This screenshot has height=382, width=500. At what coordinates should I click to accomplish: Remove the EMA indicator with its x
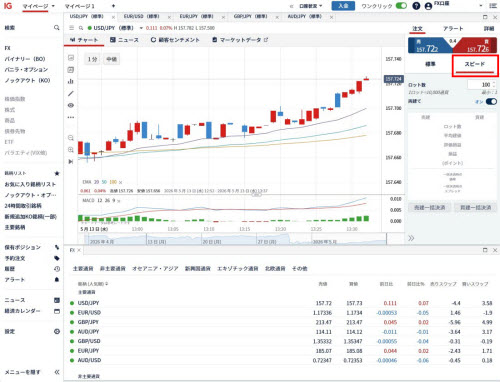[121, 182]
